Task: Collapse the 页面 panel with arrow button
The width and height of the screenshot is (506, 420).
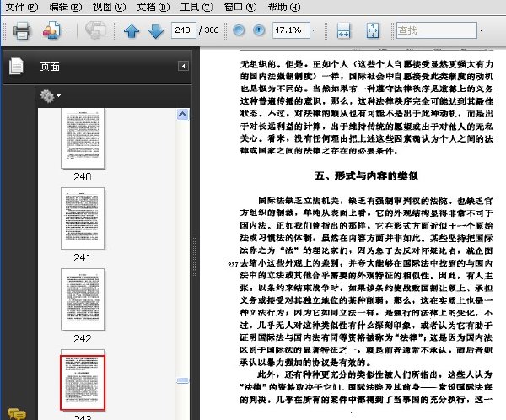Action: coord(183,66)
